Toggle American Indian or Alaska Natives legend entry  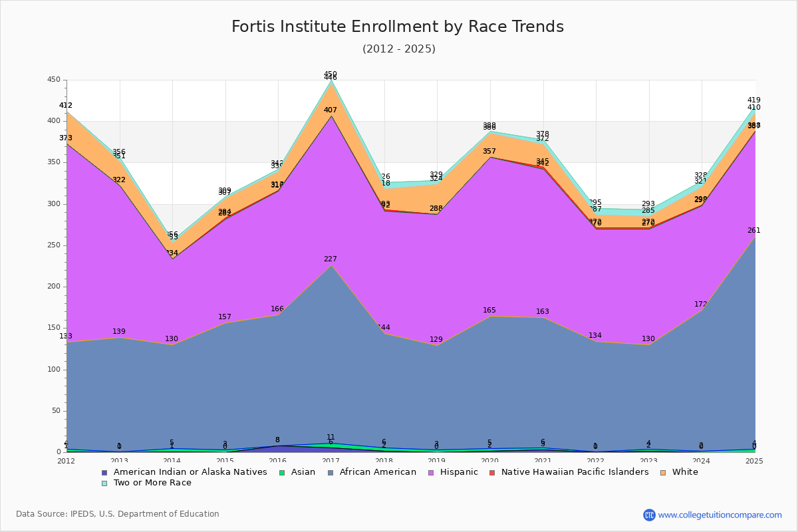coord(184,472)
